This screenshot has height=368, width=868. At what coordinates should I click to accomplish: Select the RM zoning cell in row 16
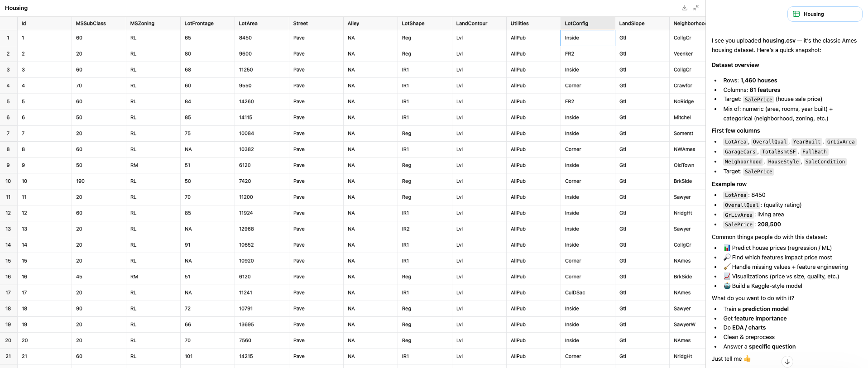[153, 277]
